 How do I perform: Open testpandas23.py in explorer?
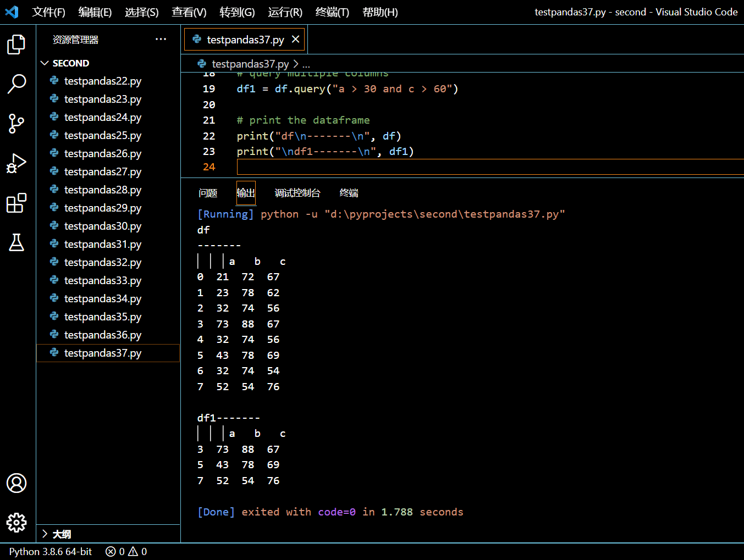[x=108, y=99]
